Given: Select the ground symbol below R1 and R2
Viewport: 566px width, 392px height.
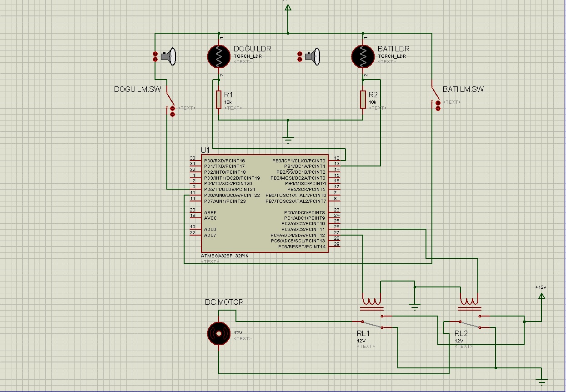Looking at the screenshot, I should (x=288, y=139).
